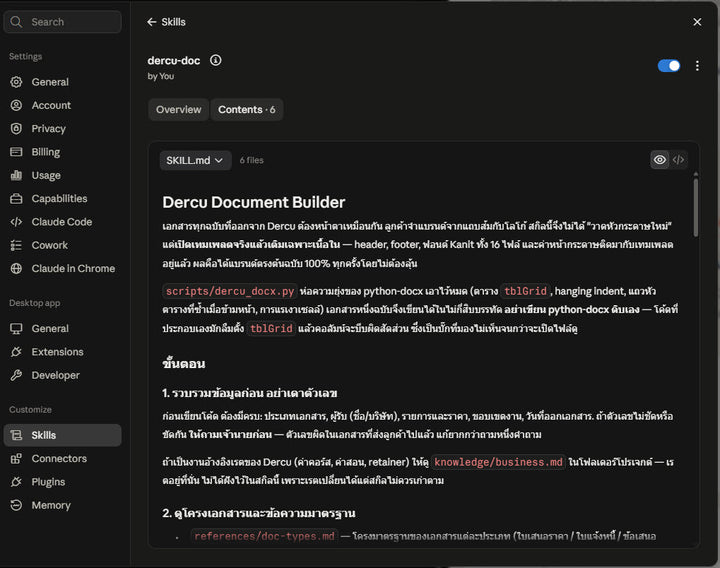Open Privacy settings
Screen dimensions: 720x568
click(62, 129)
